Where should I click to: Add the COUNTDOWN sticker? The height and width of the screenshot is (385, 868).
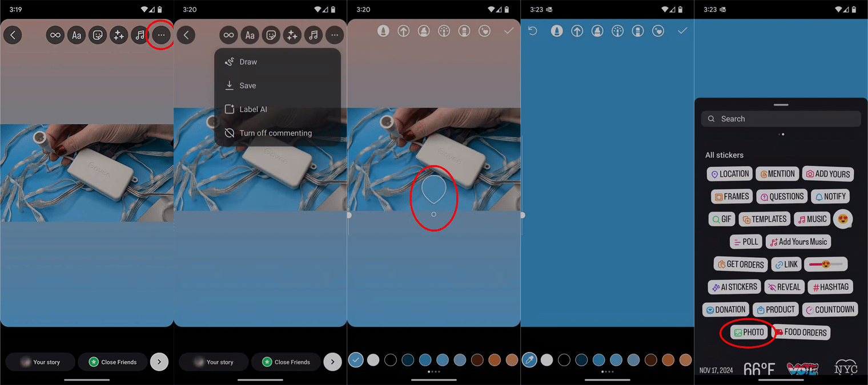tap(830, 310)
